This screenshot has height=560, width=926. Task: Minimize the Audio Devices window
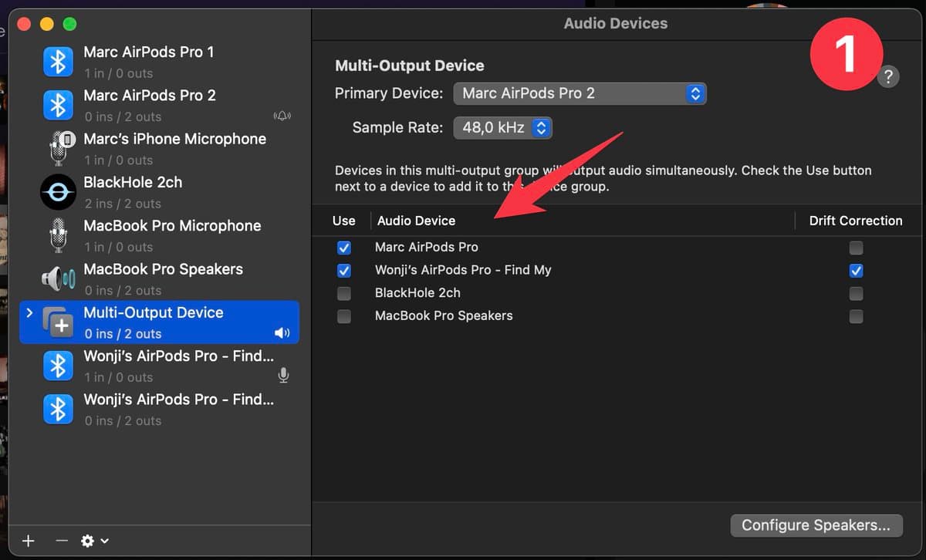(46, 24)
